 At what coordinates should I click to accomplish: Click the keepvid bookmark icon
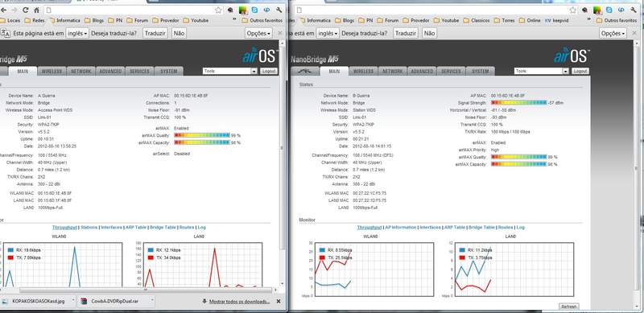click(547, 20)
